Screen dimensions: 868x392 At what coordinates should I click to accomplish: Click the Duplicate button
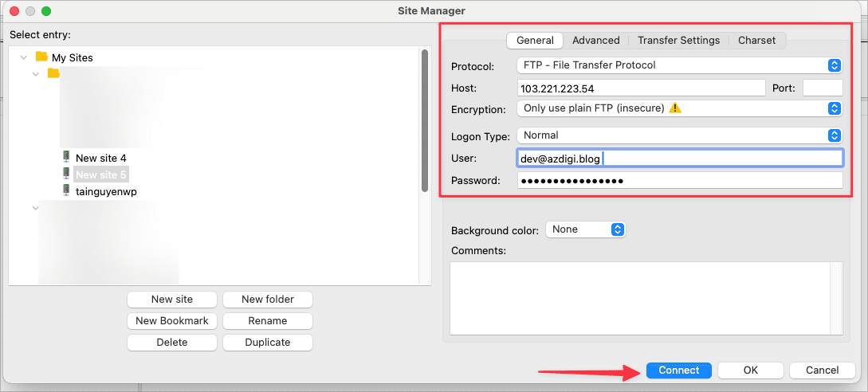267,343
